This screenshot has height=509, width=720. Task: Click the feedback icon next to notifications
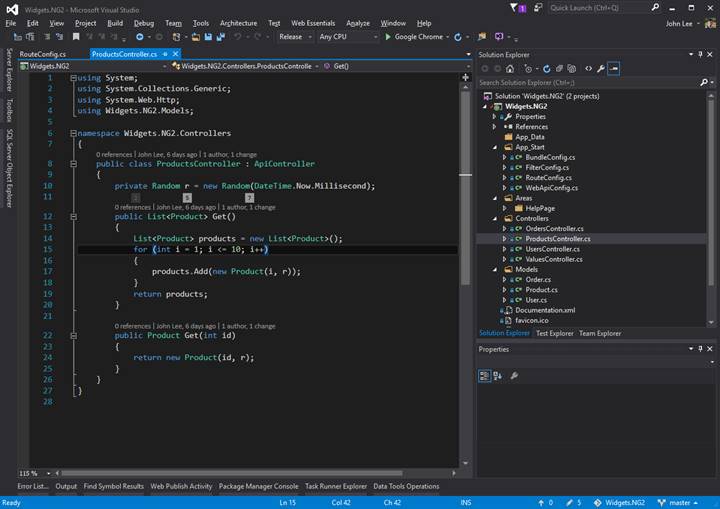(538, 7)
